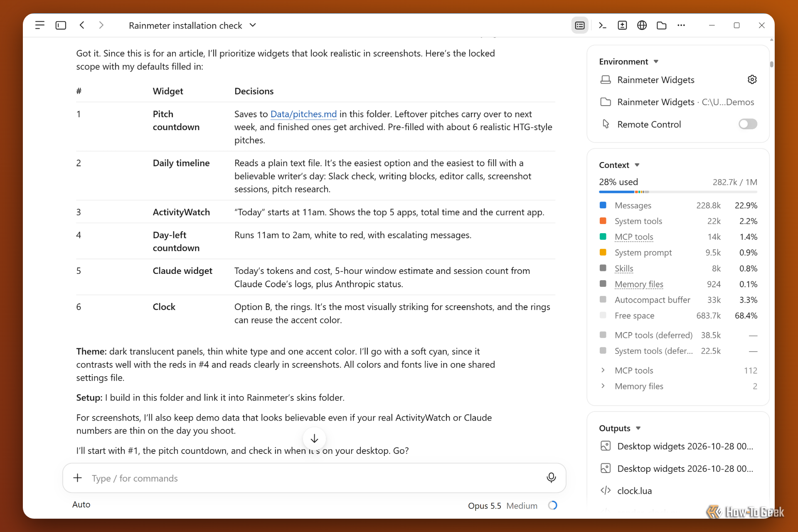Open the first Desktop widgets output
This screenshot has height=532, width=798.
(678, 446)
